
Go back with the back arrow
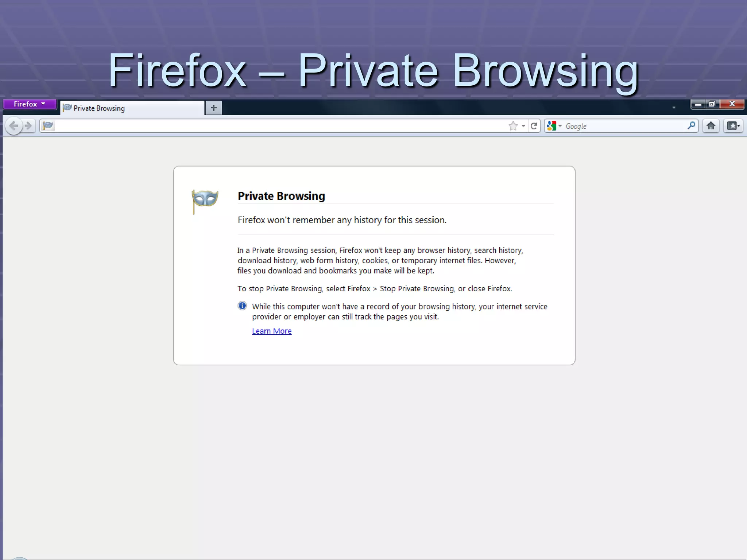13,126
